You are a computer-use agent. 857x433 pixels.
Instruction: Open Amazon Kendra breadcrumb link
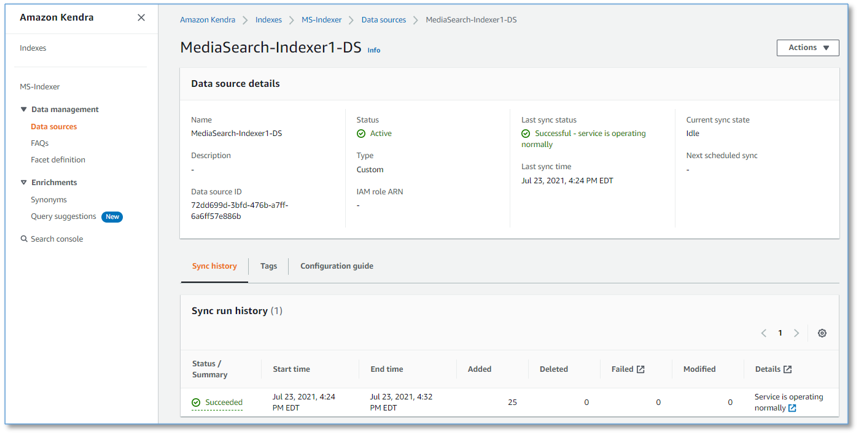[208, 20]
